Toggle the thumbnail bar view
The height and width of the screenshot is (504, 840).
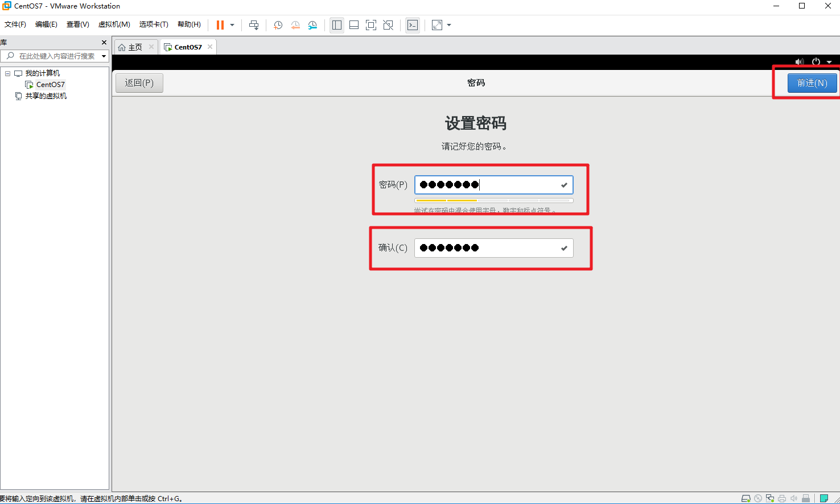pos(354,25)
